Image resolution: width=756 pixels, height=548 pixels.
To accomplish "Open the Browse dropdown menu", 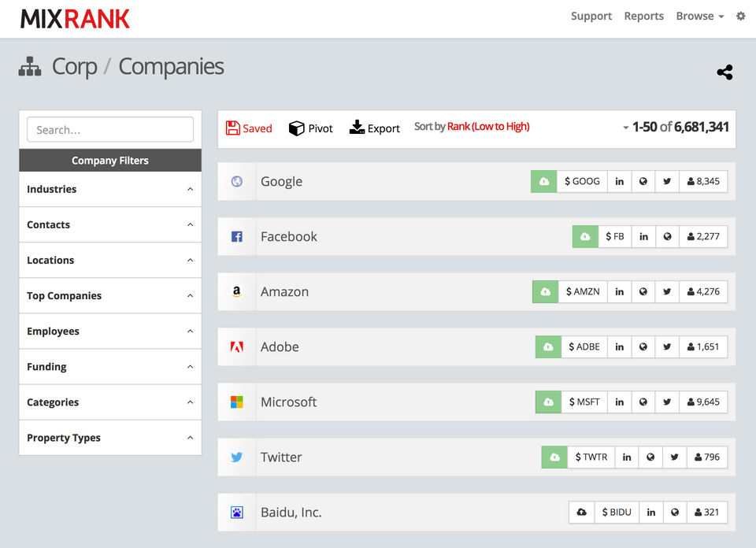I will [700, 16].
